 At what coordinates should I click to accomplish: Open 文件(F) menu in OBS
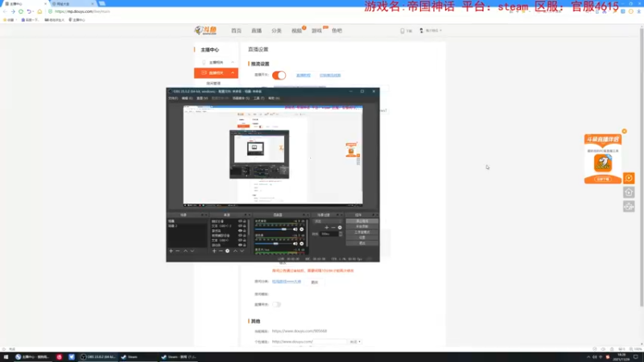click(x=173, y=98)
